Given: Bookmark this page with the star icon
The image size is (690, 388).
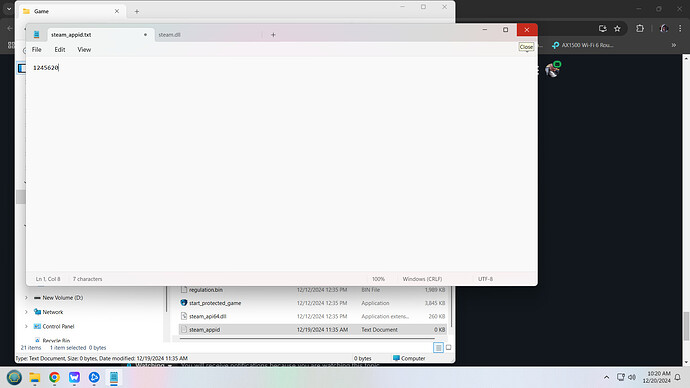Looking at the screenshot, I should [x=617, y=29].
